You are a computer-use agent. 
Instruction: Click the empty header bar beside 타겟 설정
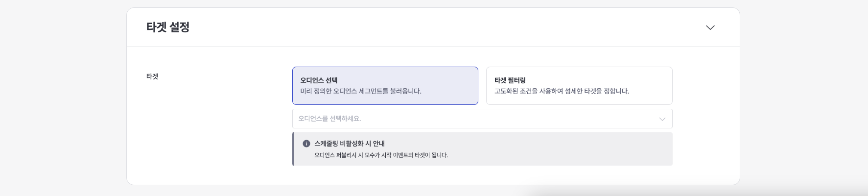pyautogui.click(x=441, y=27)
